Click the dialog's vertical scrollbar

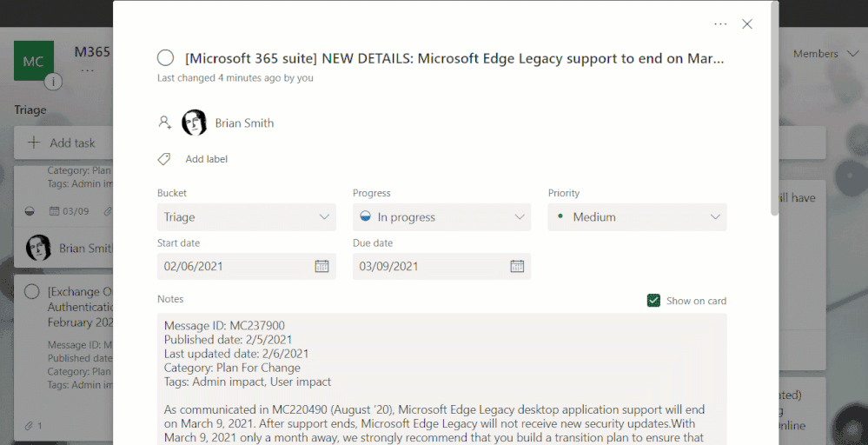click(774, 108)
